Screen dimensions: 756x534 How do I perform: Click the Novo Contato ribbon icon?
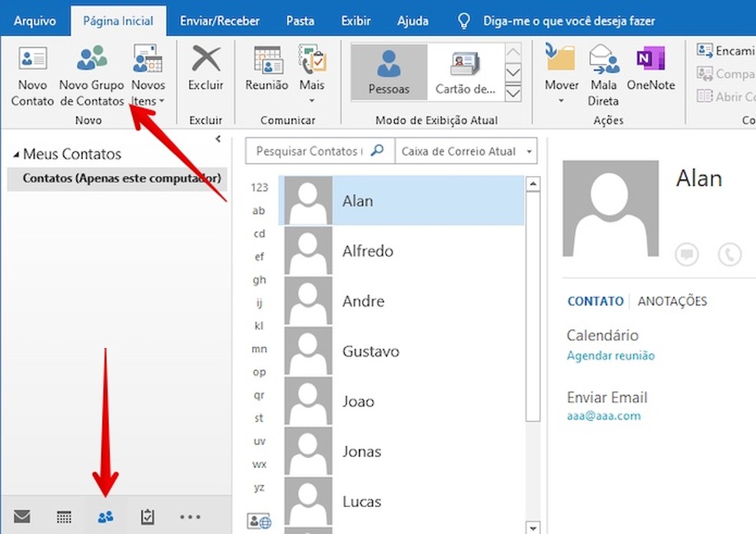point(31,73)
